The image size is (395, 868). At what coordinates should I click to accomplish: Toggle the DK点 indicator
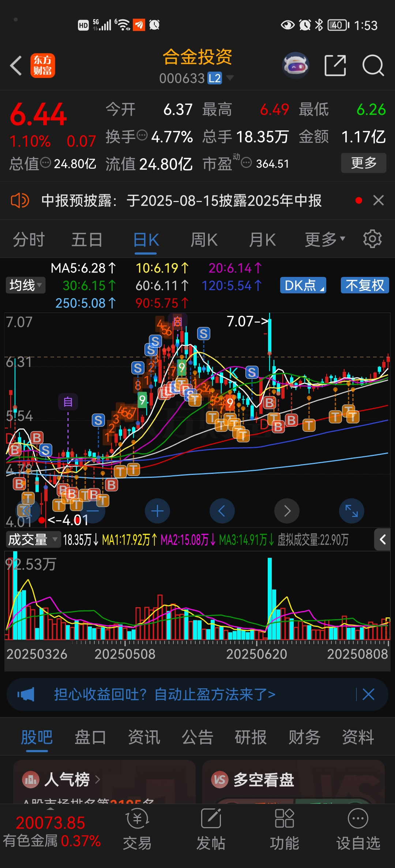[x=303, y=285]
